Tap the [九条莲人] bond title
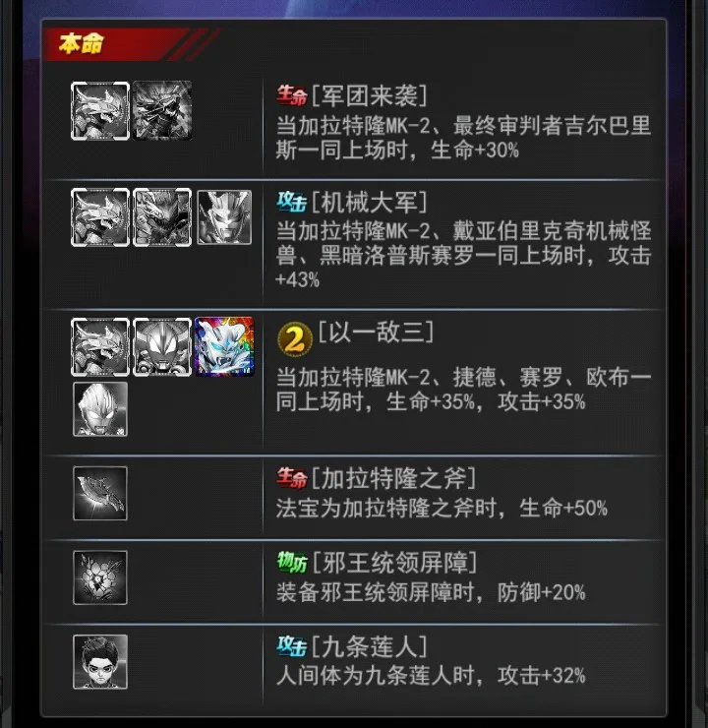 [x=370, y=646]
